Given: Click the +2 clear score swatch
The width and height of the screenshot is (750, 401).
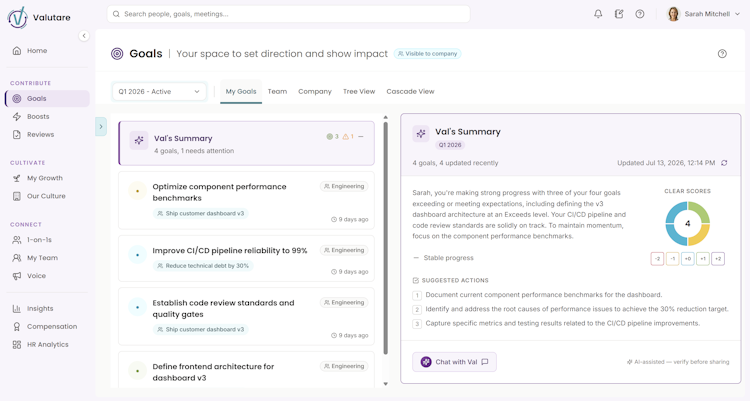Looking at the screenshot, I should [x=718, y=259].
